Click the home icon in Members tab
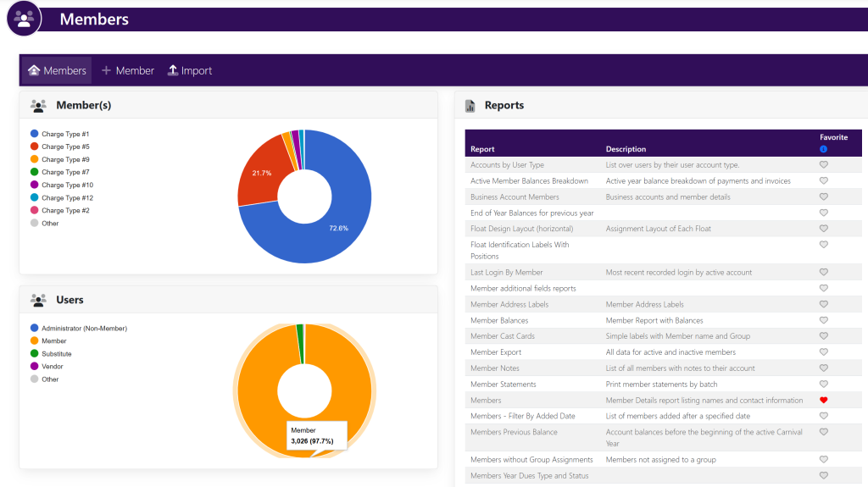This screenshot has height=487, width=868. [x=34, y=70]
